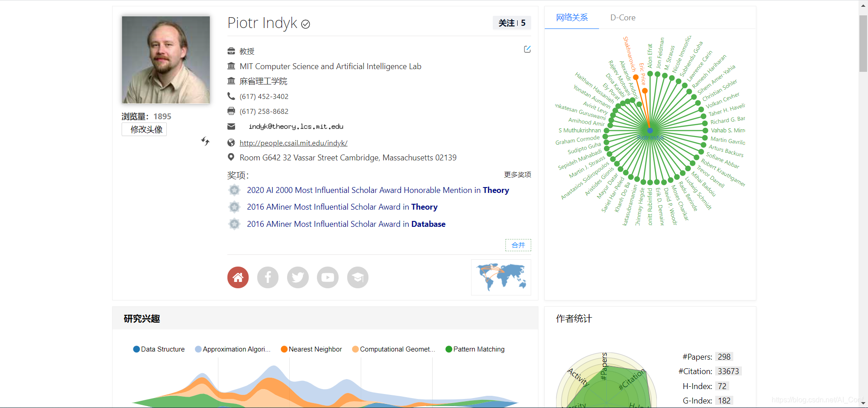The width and height of the screenshot is (868, 408).
Task: Click the edit profile pencil icon
Action: [527, 49]
